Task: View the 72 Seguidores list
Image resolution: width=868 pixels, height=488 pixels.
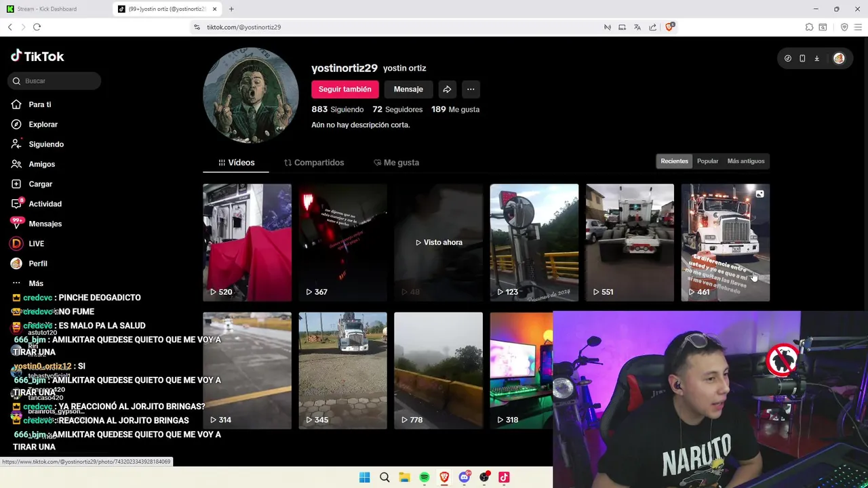Action: click(397, 109)
